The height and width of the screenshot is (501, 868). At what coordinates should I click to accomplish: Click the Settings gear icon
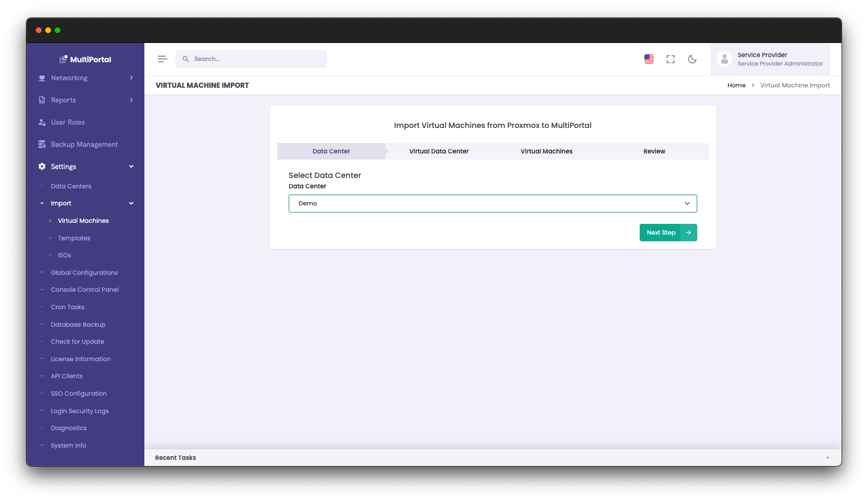click(42, 166)
